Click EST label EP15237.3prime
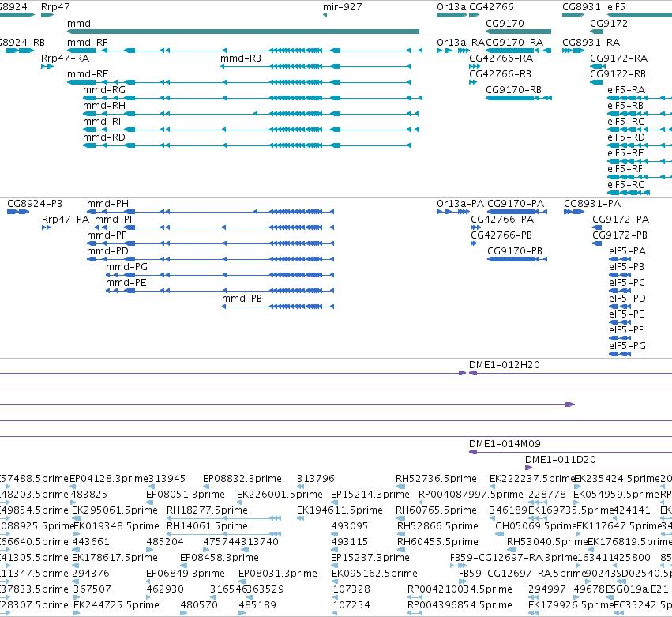The height and width of the screenshot is (617, 672). pyautogui.click(x=370, y=558)
